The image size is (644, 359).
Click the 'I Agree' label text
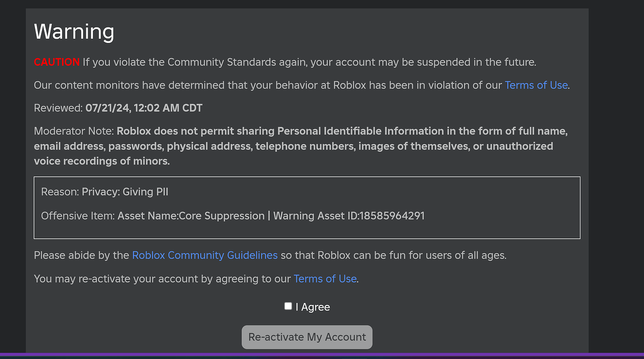[x=313, y=307]
